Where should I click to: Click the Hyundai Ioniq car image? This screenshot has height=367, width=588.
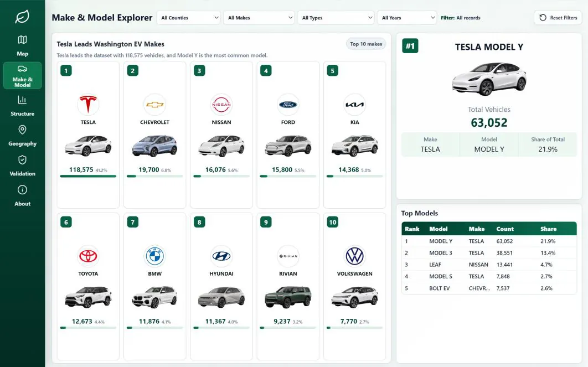pyautogui.click(x=221, y=297)
